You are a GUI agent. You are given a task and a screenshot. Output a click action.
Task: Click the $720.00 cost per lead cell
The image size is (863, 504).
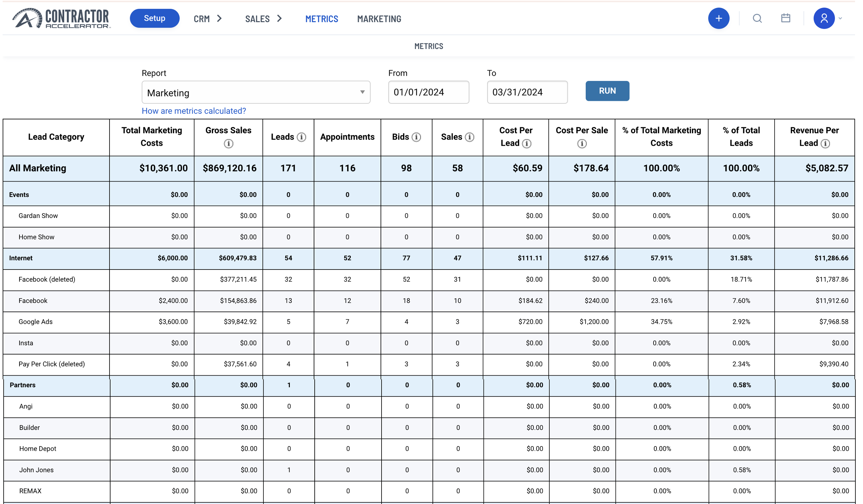pos(530,322)
